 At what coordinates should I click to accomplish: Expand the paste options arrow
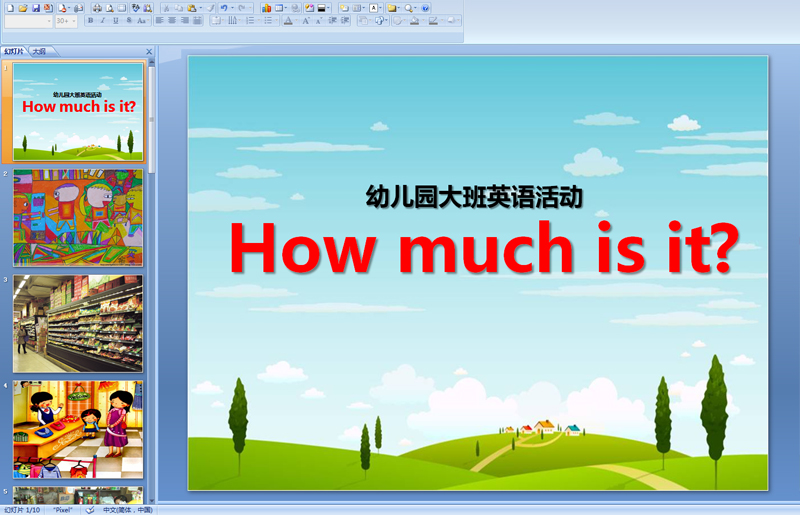[x=201, y=8]
